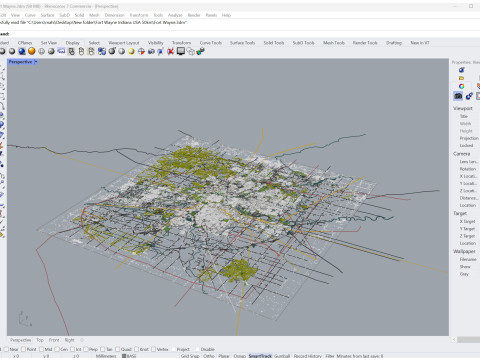This screenshot has width=480, height=360.
Task: Click the red and white crosshair circle icon
Action: click(141, 51)
